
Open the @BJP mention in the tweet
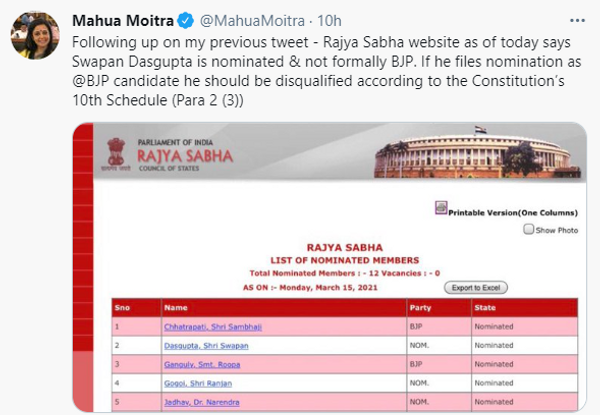(91, 81)
